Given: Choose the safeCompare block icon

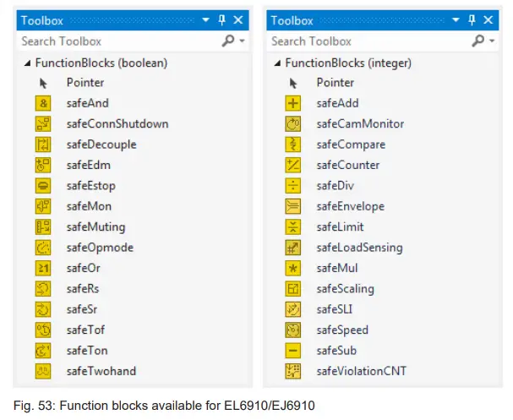Looking at the screenshot, I should (292, 145).
